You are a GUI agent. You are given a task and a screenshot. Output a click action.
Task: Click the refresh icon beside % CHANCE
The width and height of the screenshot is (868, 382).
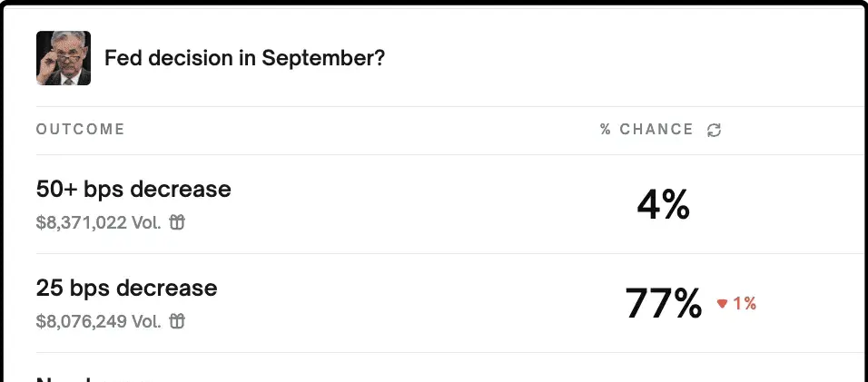tap(715, 130)
